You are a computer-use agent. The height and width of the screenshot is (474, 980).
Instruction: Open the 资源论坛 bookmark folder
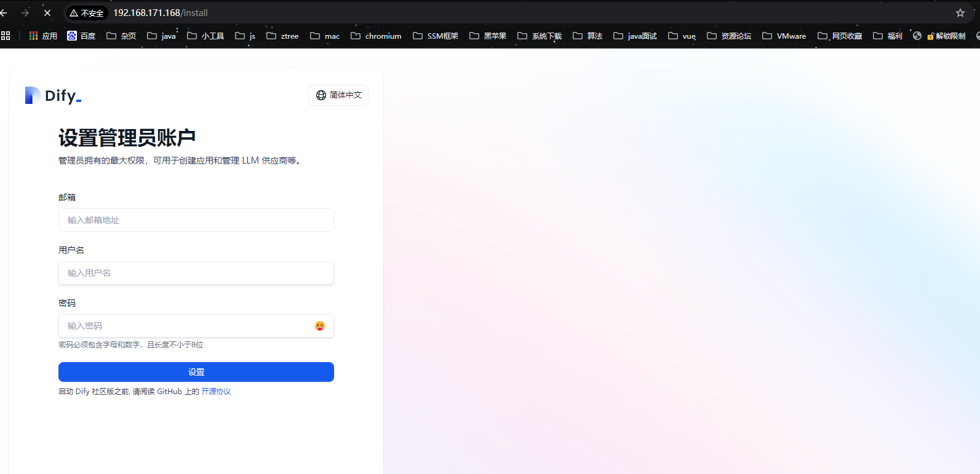coord(729,36)
